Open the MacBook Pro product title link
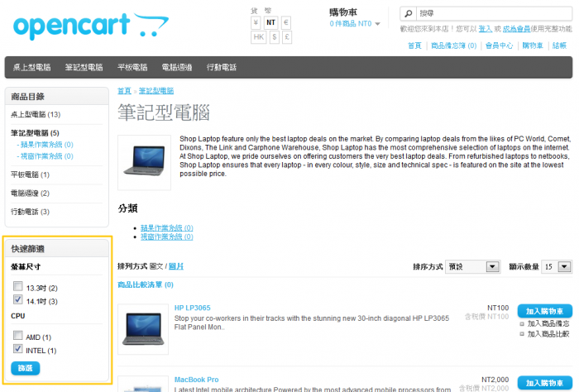 click(x=197, y=380)
